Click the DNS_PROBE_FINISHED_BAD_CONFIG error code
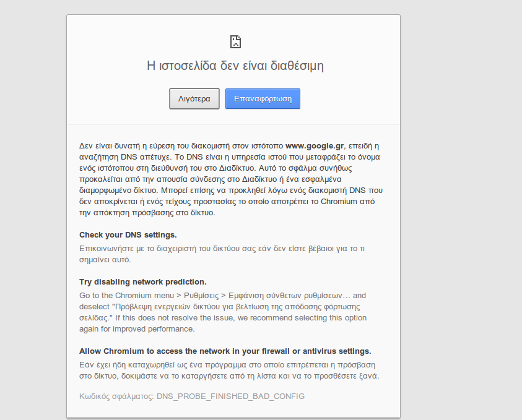Image resolution: width=522 pixels, height=420 pixels. tap(230, 396)
